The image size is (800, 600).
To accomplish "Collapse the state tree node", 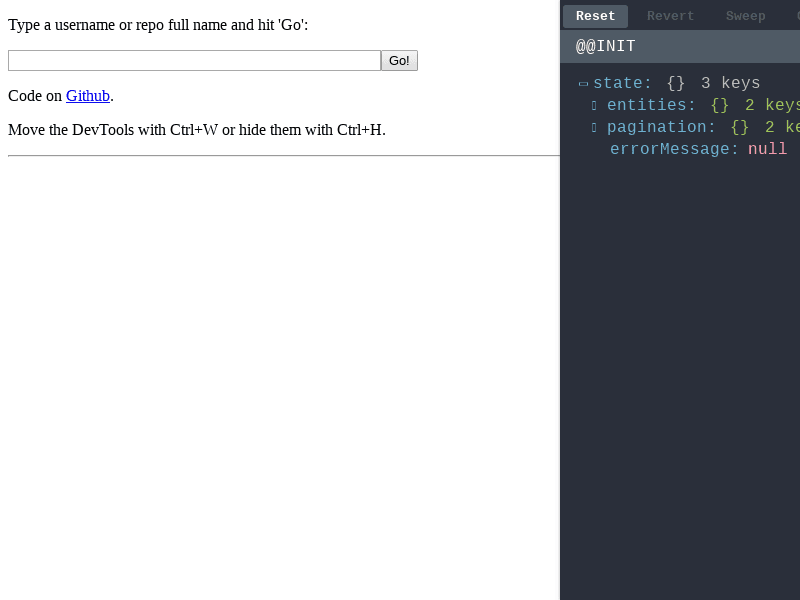I will [x=583, y=83].
